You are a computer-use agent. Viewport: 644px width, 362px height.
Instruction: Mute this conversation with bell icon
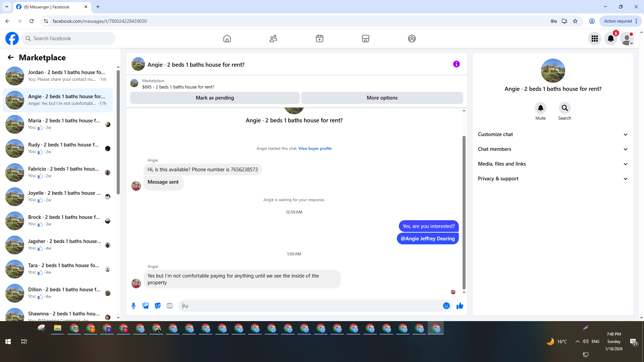540,108
